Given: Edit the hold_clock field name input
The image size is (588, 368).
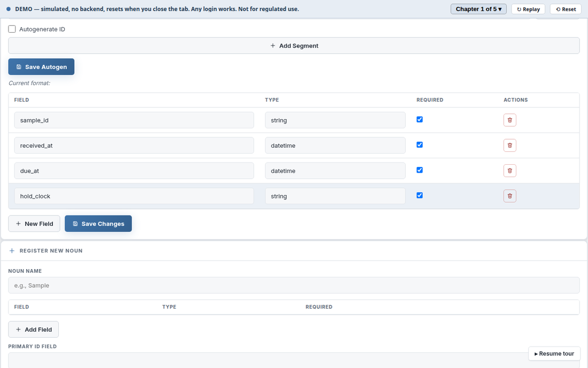Looking at the screenshot, I should 134,196.
